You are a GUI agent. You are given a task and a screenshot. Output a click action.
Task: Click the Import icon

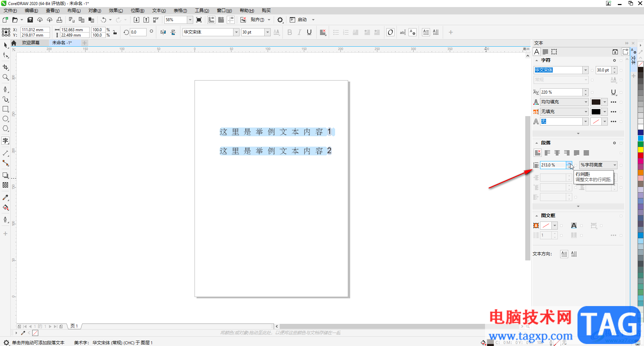click(x=137, y=20)
